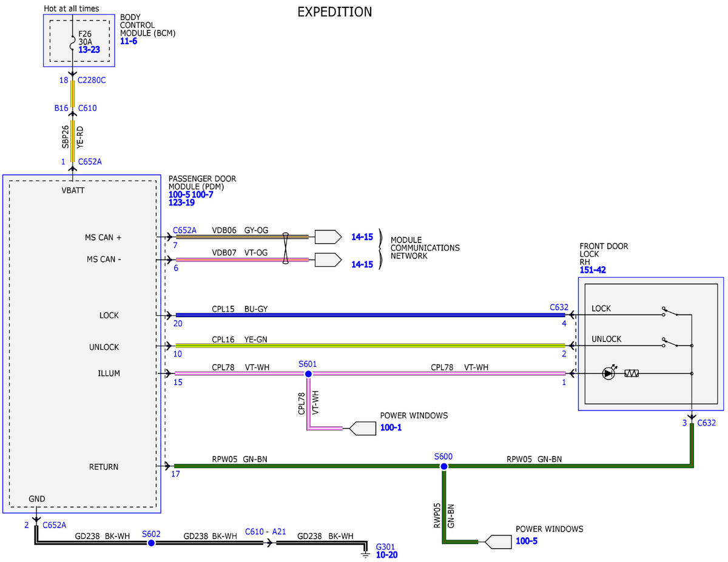Click the 'CPL15 BU-GY' wire label

[x=240, y=309]
